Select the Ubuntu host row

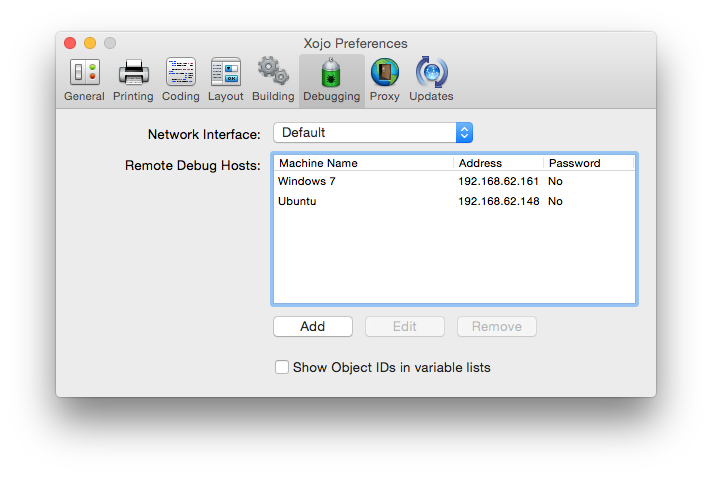pyautogui.click(x=454, y=201)
